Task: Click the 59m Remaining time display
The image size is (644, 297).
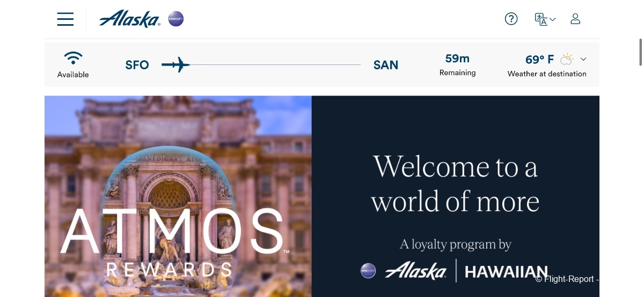Action: tap(457, 64)
